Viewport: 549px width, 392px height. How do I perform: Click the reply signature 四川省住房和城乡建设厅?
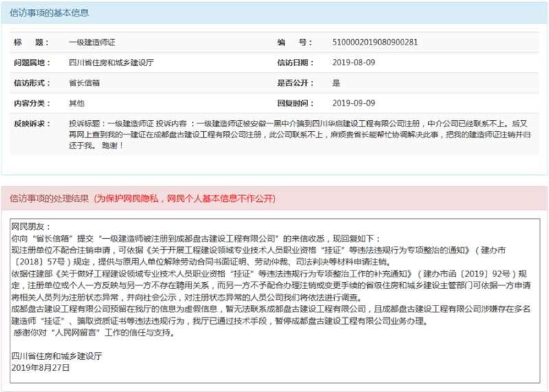(56, 356)
